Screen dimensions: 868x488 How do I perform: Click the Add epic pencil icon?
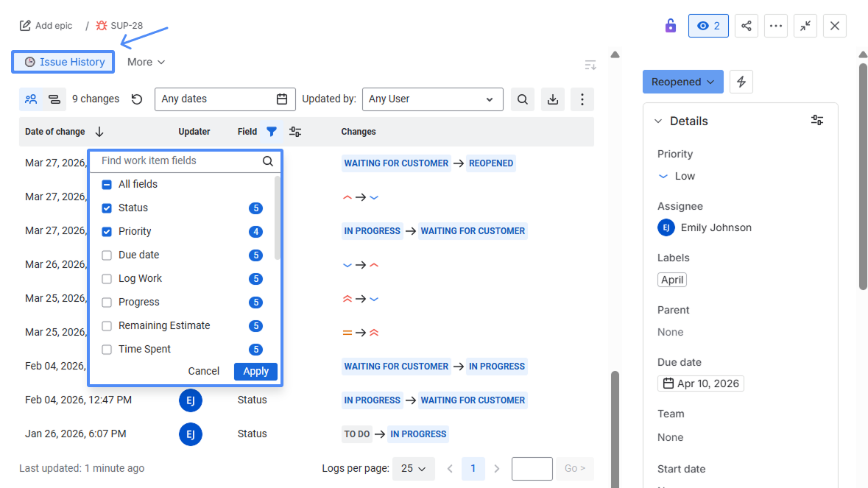click(25, 26)
